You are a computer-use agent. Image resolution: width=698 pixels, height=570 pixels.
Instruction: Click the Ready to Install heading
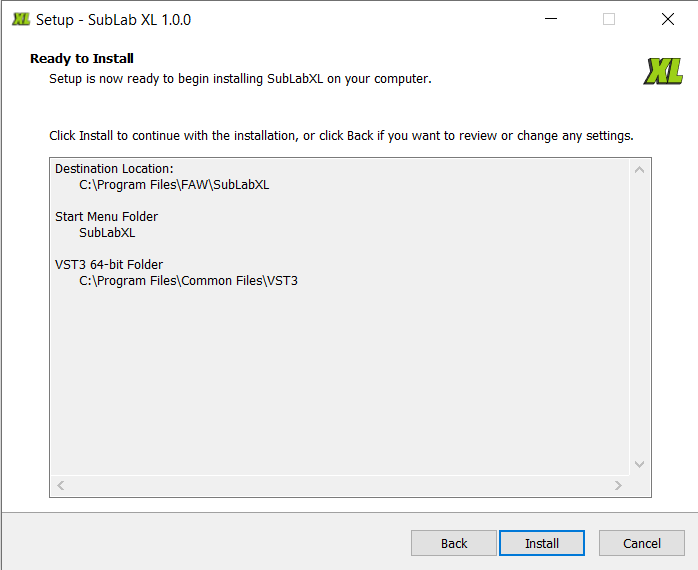tap(82, 58)
